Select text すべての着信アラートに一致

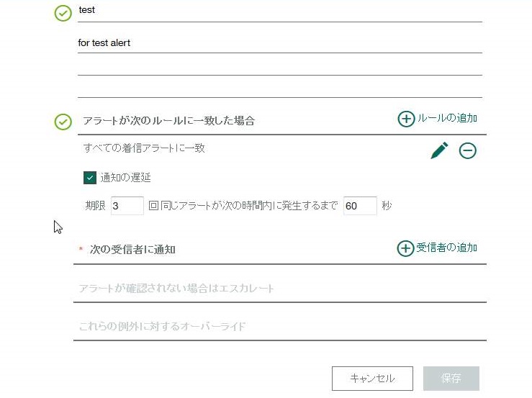point(144,148)
